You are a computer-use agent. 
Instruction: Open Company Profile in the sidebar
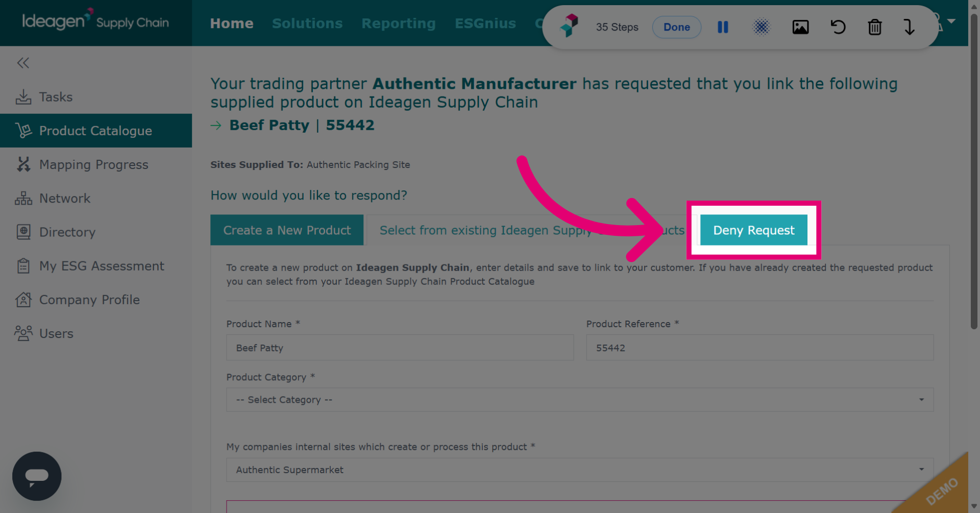tap(96, 300)
